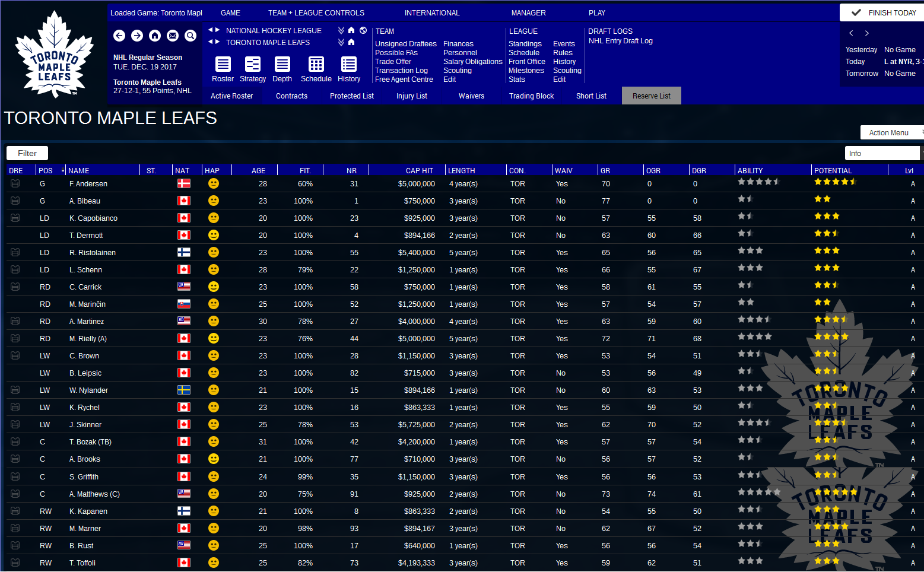The width and height of the screenshot is (924, 572).
Task: Toggle dressed jersey icon for M. Marner
Action: [15, 528]
